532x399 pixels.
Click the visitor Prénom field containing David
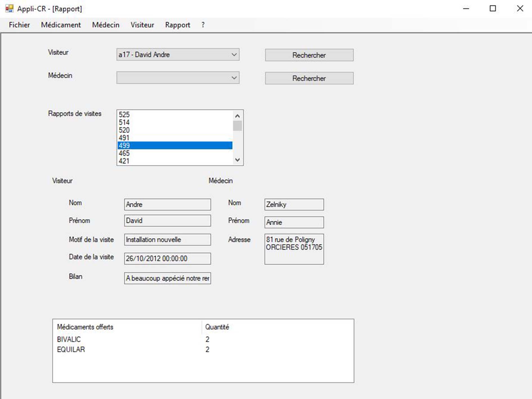(x=167, y=220)
